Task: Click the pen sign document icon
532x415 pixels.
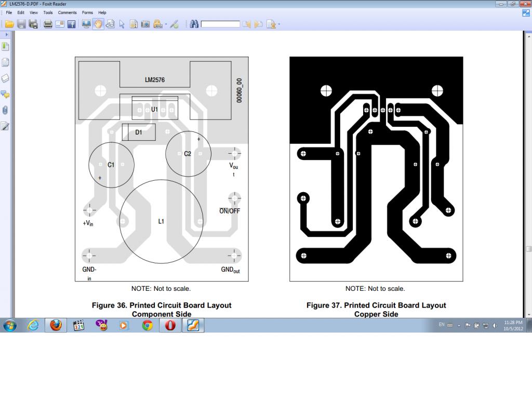Action: [x=175, y=24]
